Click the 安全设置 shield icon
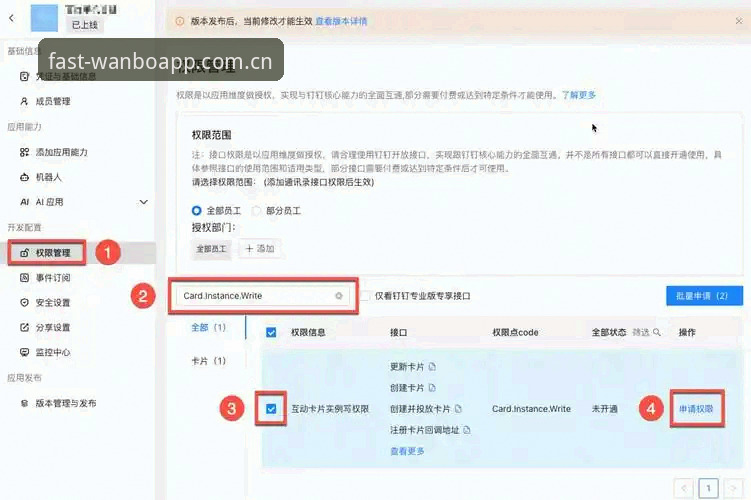 click(24, 303)
